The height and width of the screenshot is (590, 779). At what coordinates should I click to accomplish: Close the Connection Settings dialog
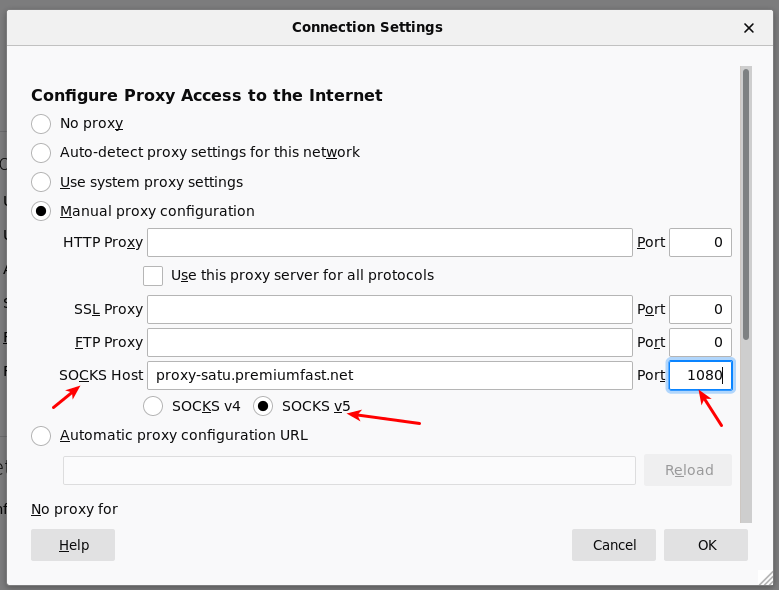tap(749, 28)
